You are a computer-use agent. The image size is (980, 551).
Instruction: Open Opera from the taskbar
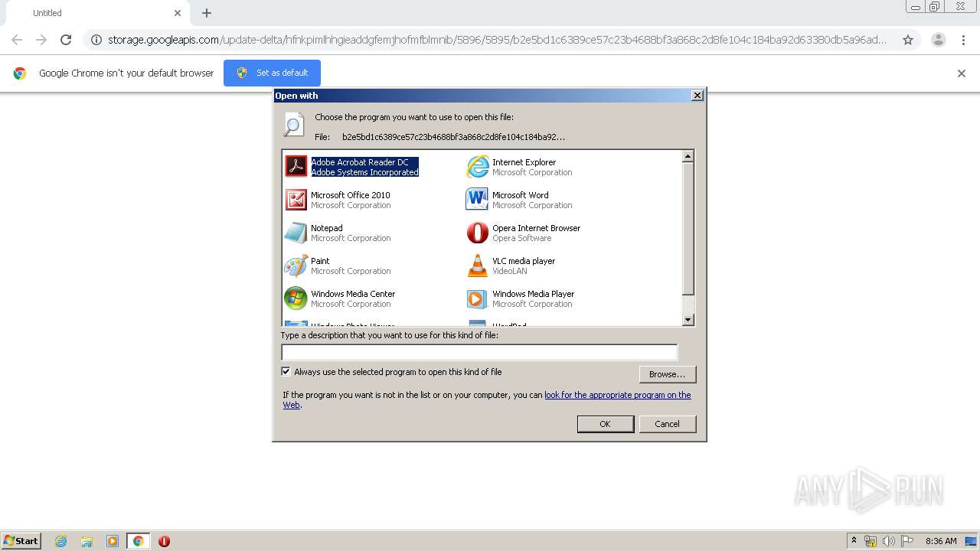164,541
